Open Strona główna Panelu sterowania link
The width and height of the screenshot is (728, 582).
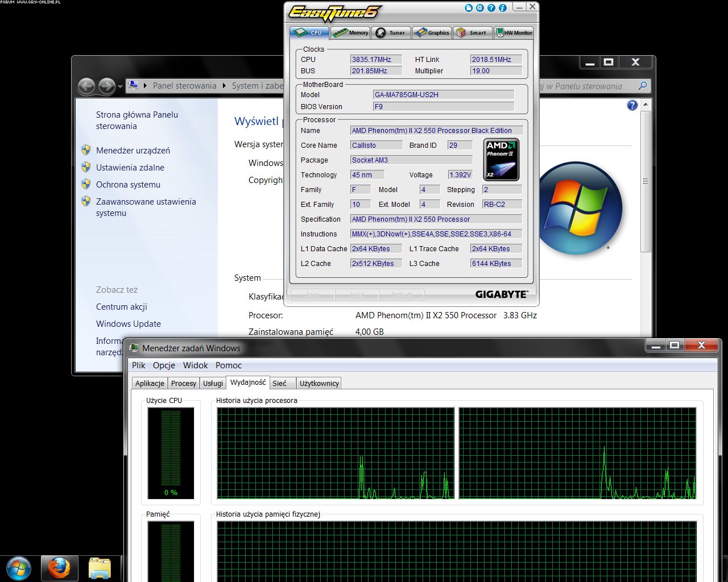tap(137, 120)
